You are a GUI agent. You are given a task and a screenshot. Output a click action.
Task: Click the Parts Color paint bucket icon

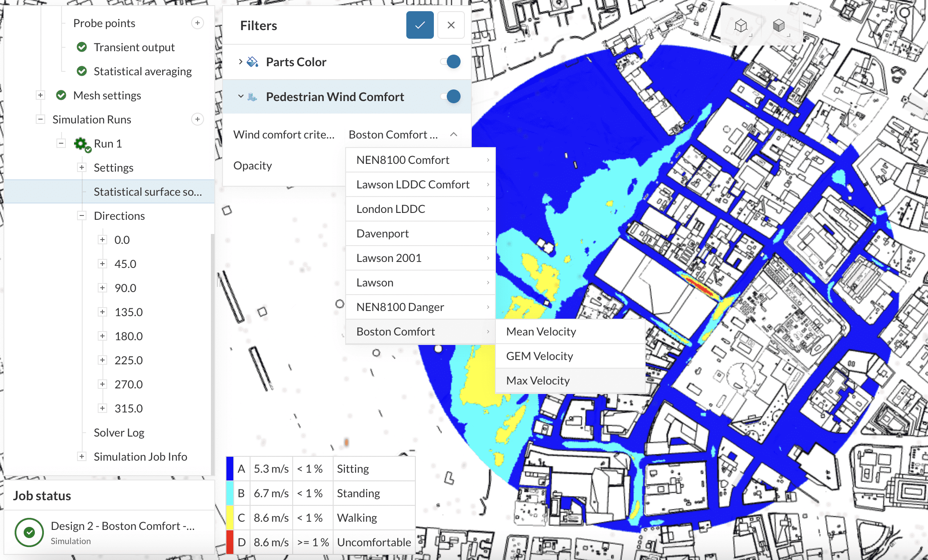253,62
